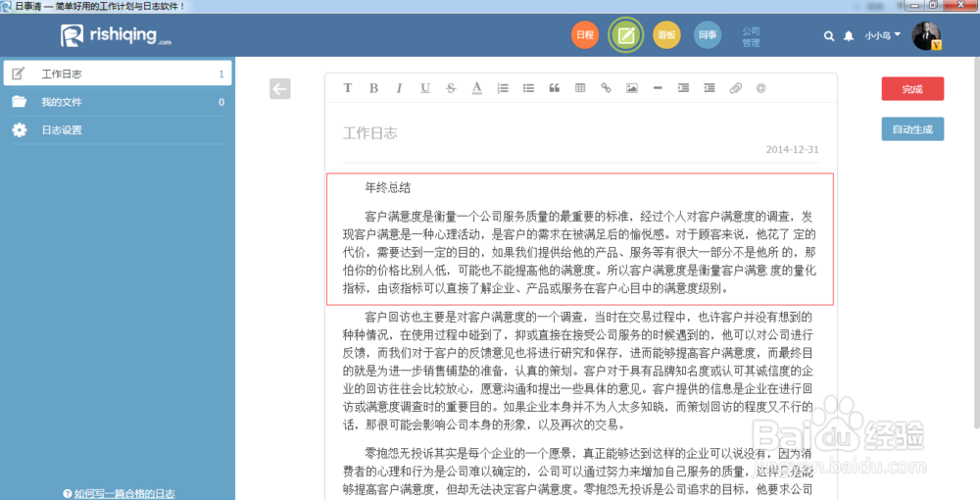This screenshot has width=980, height=500.
Task: Insert a table
Action: pyautogui.click(x=580, y=88)
